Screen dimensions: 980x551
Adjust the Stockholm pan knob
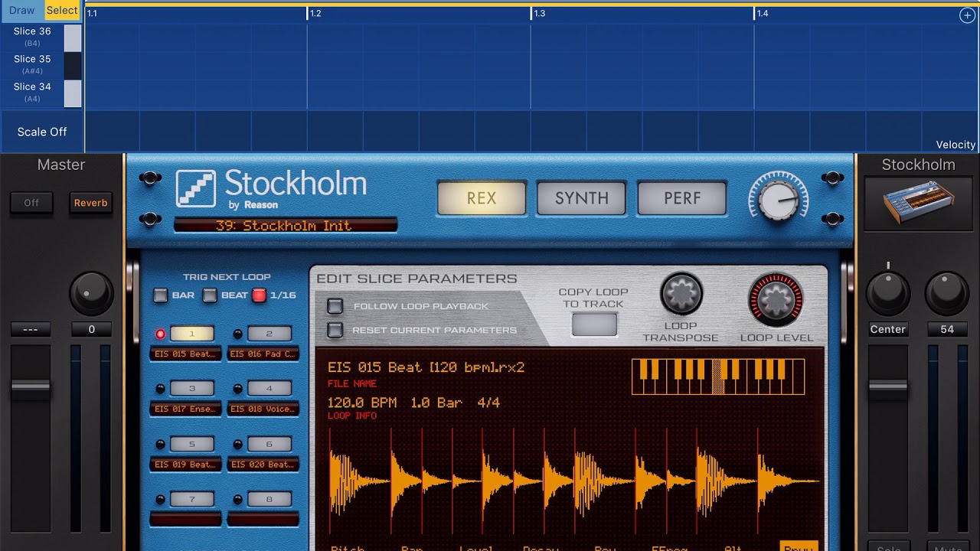pyautogui.click(x=888, y=294)
